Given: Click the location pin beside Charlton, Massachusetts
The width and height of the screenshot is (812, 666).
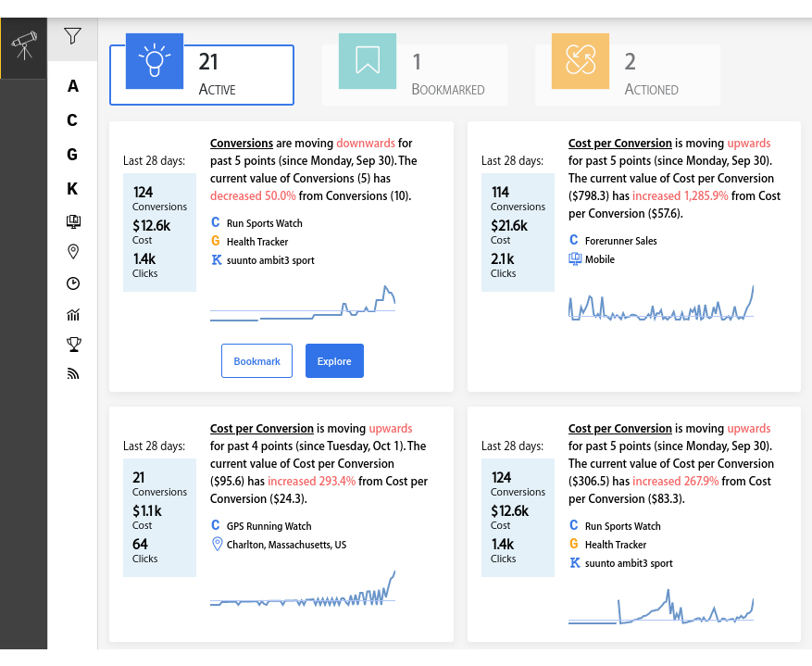Looking at the screenshot, I should pos(218,545).
